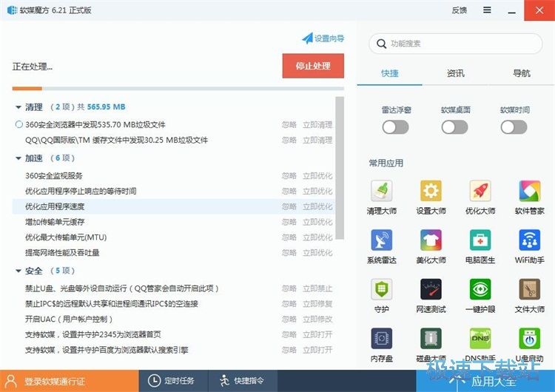Open 守护 shield icon
The image size is (555, 392).
pyautogui.click(x=381, y=289)
